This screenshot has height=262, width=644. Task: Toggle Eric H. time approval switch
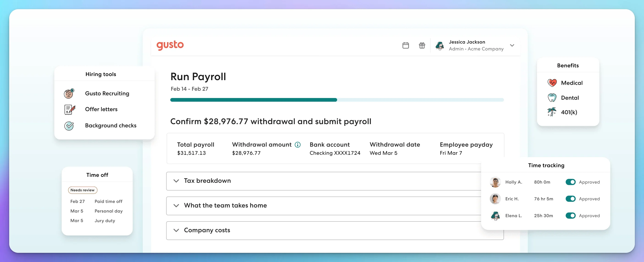[570, 199]
